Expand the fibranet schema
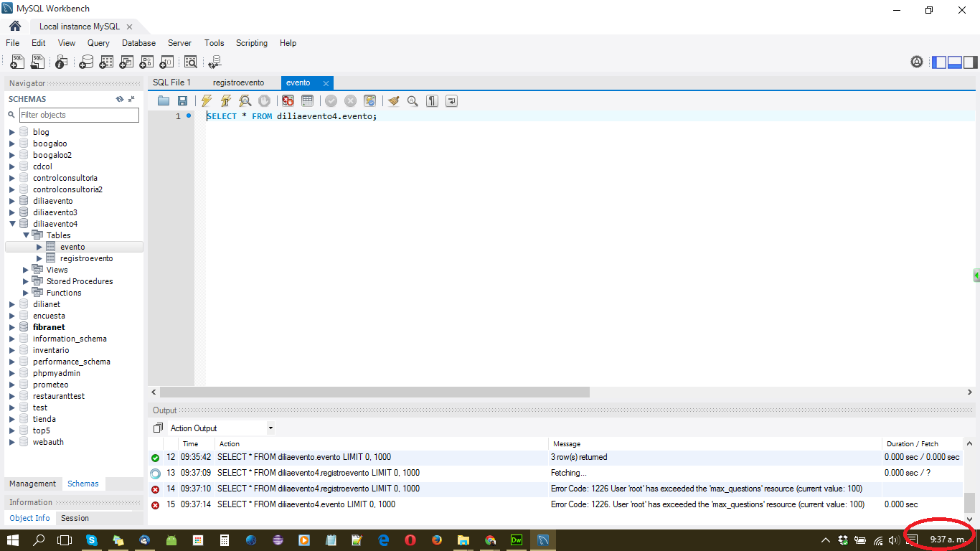This screenshot has width=980, height=551. [x=12, y=327]
